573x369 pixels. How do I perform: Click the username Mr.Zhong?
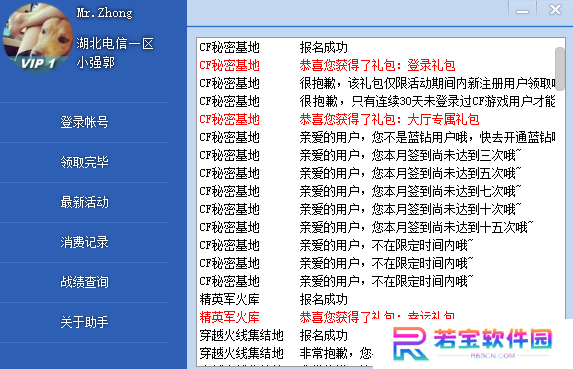pyautogui.click(x=105, y=13)
